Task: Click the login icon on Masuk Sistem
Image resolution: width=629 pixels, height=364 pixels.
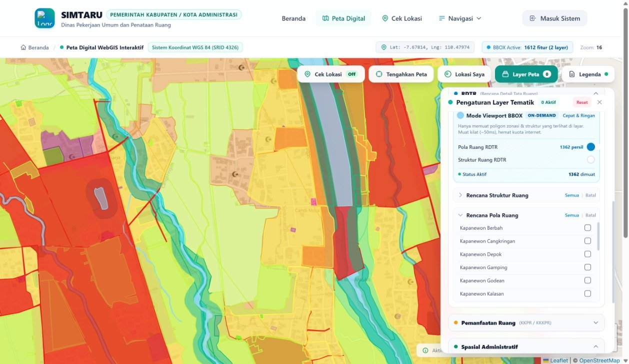Action: tap(532, 18)
